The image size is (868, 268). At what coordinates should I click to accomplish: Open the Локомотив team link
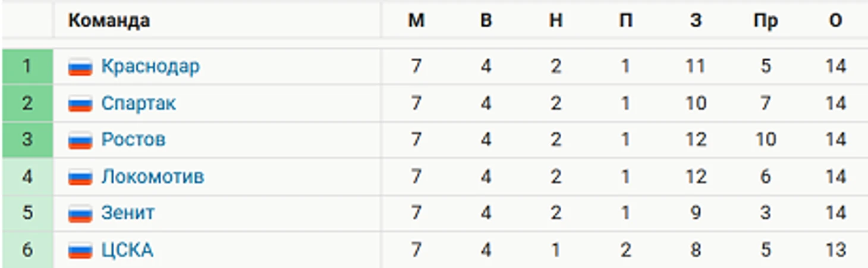point(153,176)
